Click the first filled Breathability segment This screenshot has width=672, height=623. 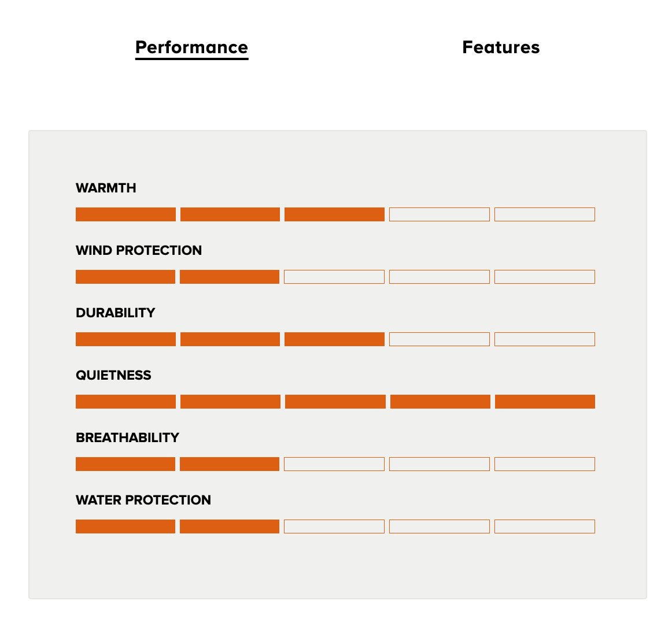(x=125, y=465)
